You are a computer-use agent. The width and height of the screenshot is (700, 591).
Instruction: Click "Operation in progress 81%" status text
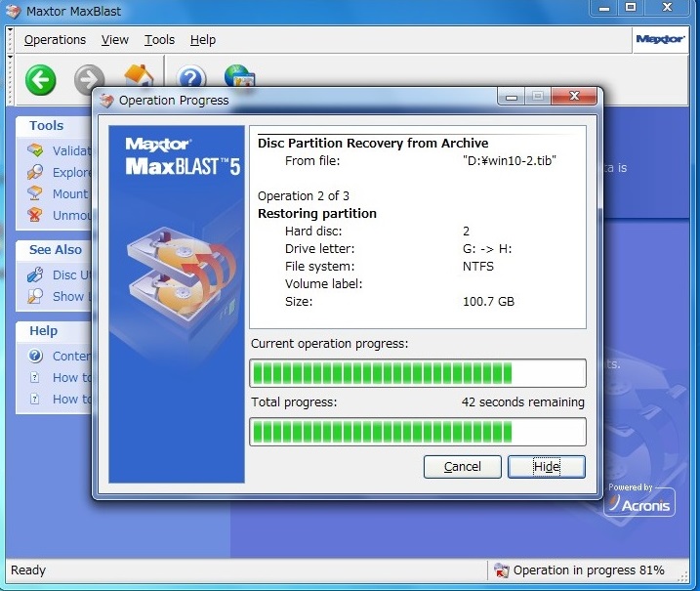pyautogui.click(x=589, y=570)
